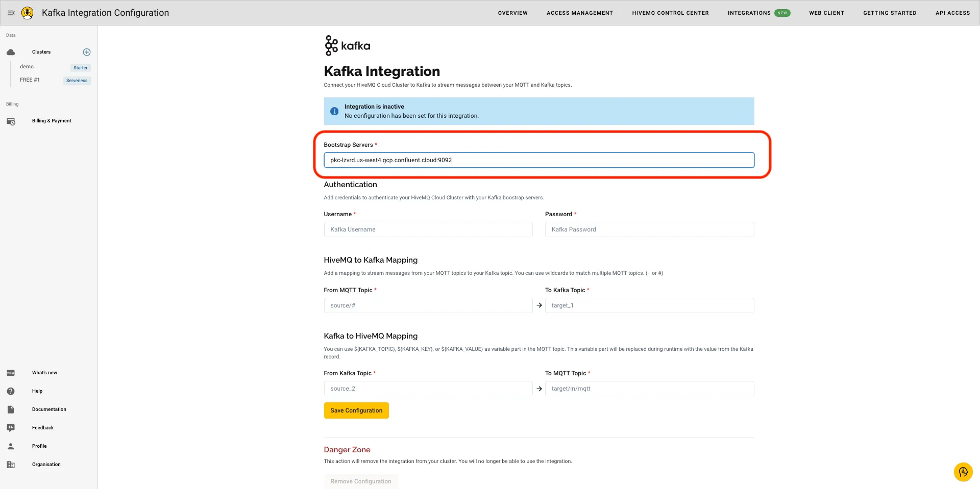This screenshot has width=980, height=489.
Task: Open Documentation link
Action: coord(49,409)
